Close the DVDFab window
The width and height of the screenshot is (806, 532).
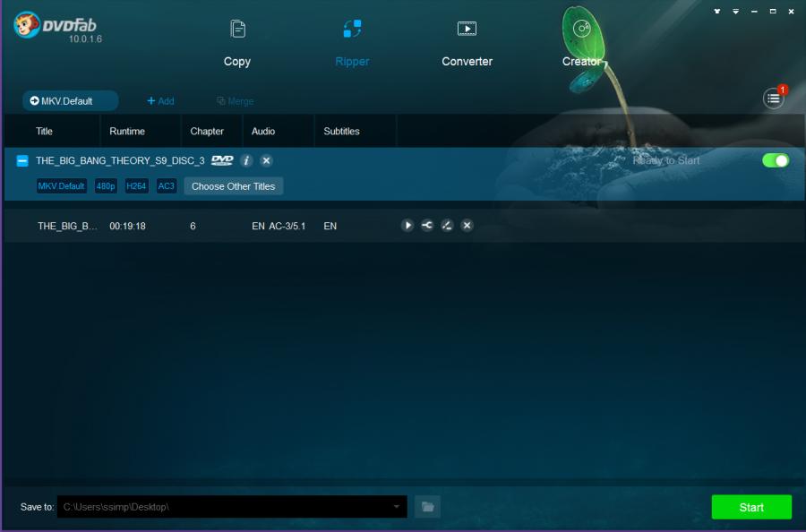(791, 12)
